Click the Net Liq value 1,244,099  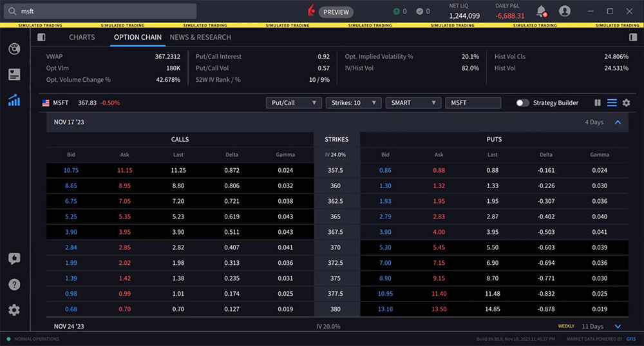(x=464, y=16)
